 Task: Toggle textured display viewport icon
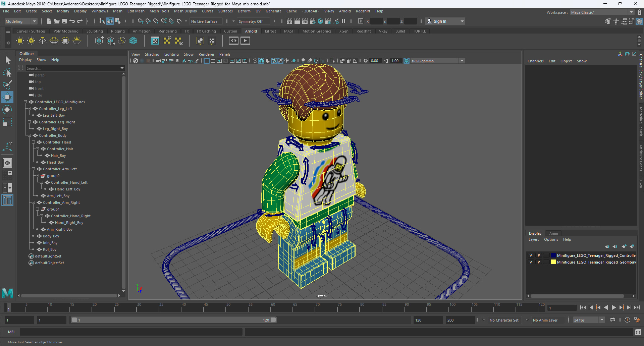pos(280,61)
